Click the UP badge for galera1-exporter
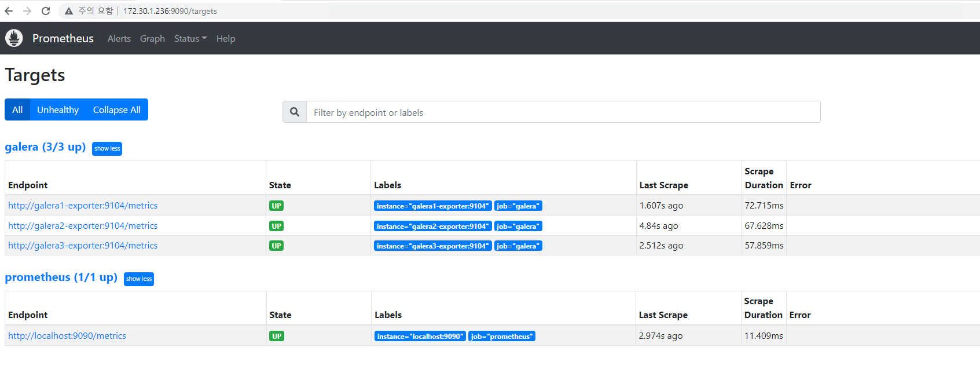 click(277, 206)
